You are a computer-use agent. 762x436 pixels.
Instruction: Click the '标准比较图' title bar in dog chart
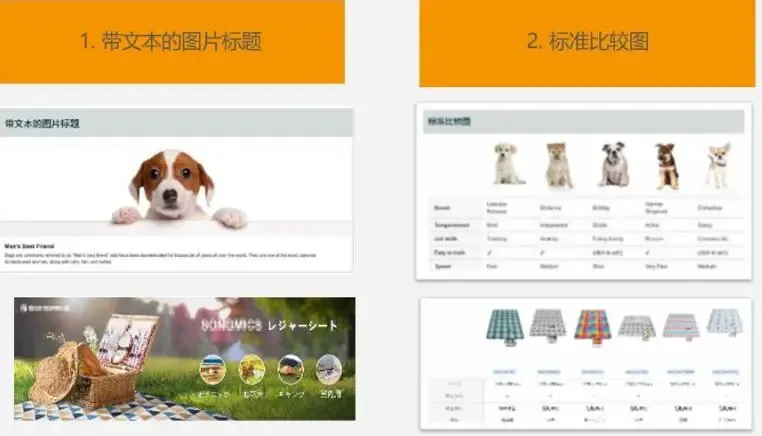tap(584, 122)
